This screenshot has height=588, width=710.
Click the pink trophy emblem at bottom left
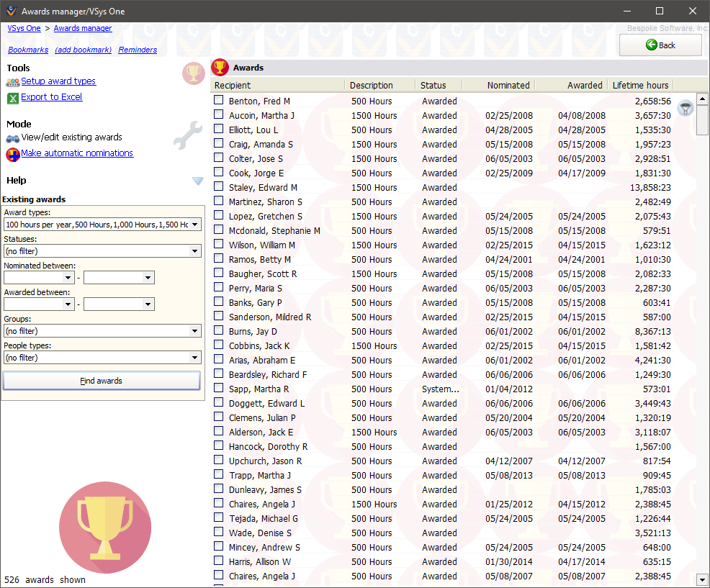point(104,528)
